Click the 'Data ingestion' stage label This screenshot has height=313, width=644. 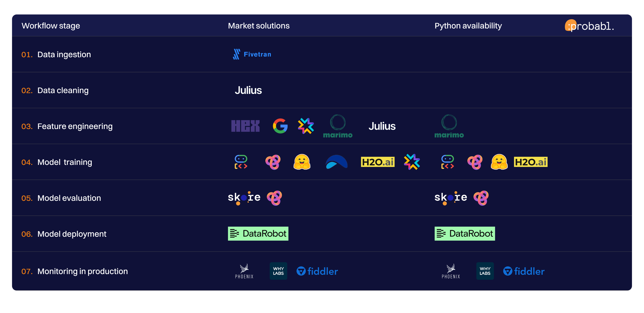(x=64, y=54)
